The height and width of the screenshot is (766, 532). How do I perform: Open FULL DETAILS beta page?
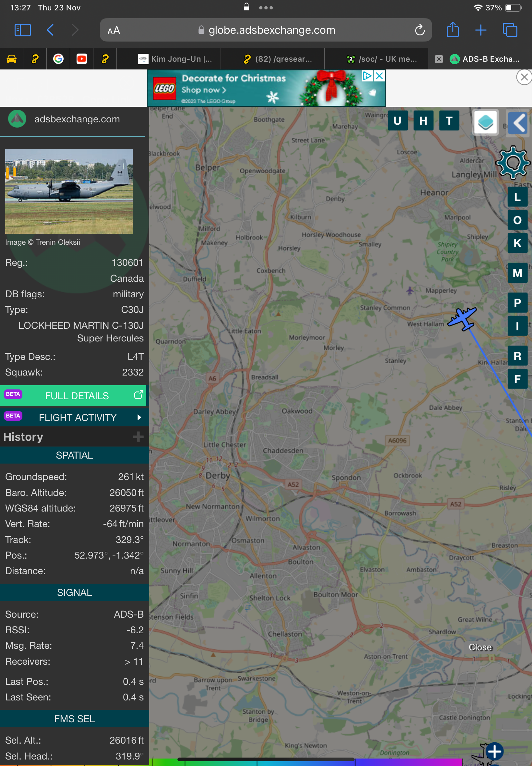pyautogui.click(x=73, y=396)
